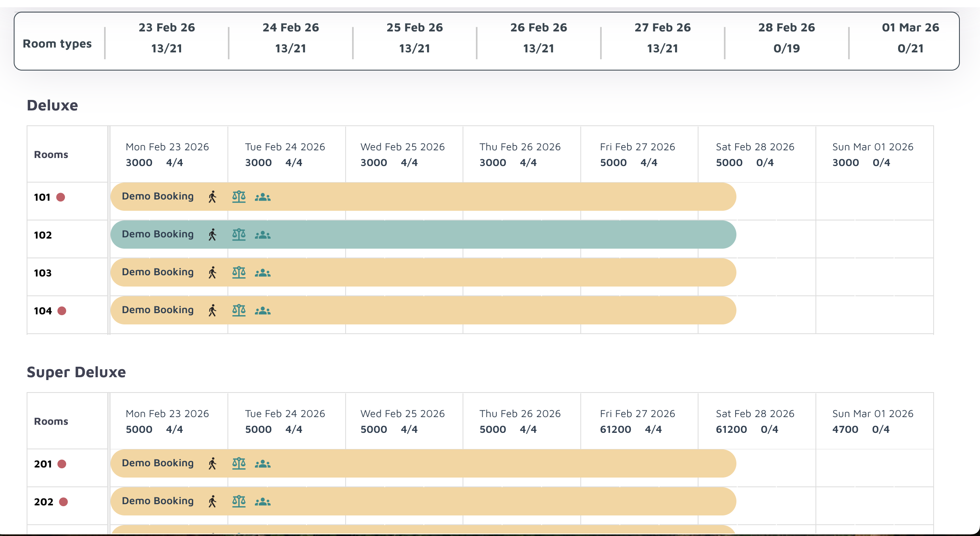
Task: Click the walk-in icon on the teal Room 102 booking
Action: (x=212, y=234)
